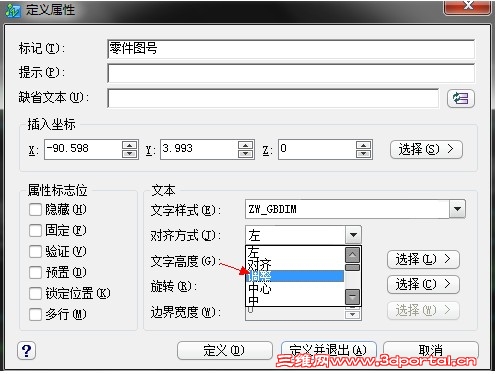Image resolution: width=496 pixels, height=374 pixels.
Task: Click the 取消 button
Action: pyautogui.click(x=431, y=351)
